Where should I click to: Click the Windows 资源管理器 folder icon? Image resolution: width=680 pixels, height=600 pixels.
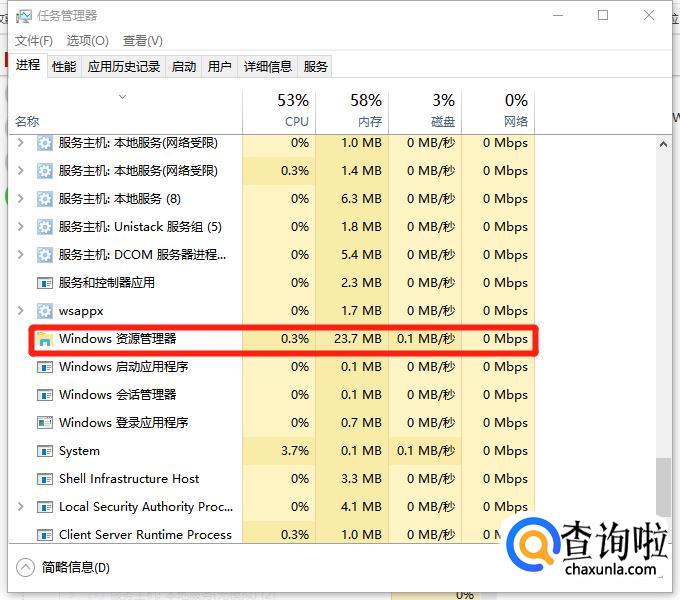tap(45, 339)
